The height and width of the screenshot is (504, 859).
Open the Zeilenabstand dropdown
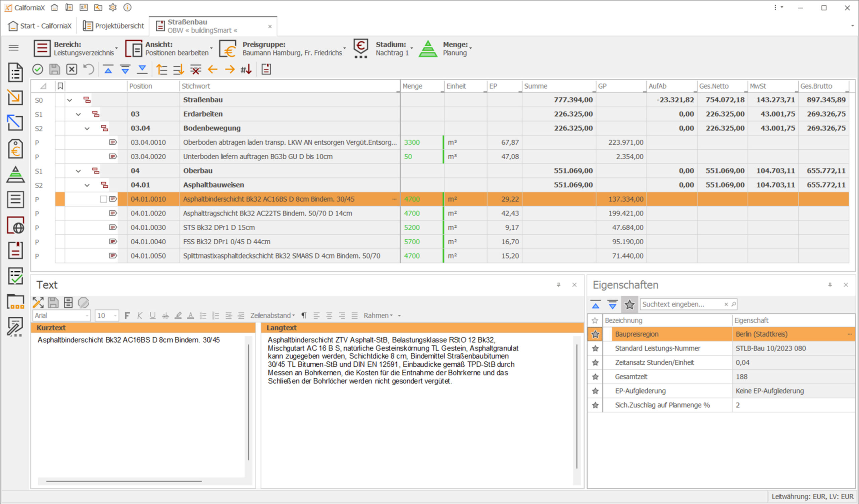click(x=272, y=315)
